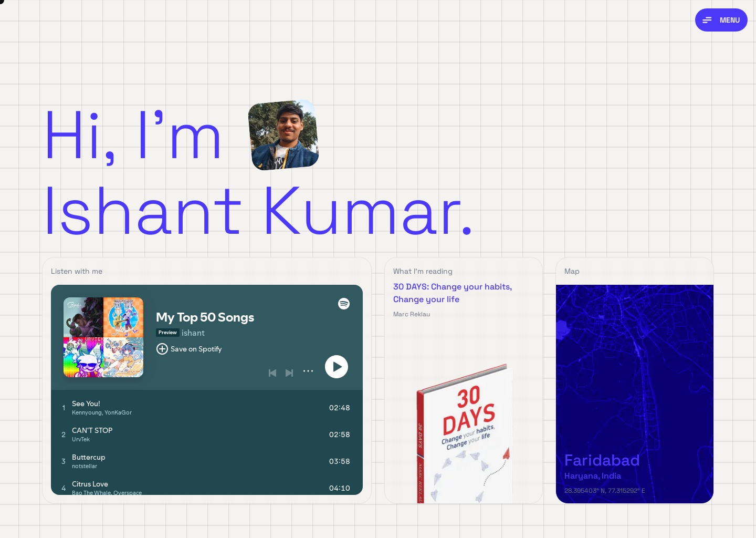Play the Top 50 Songs playlist
This screenshot has height=538, width=756.
337,367
